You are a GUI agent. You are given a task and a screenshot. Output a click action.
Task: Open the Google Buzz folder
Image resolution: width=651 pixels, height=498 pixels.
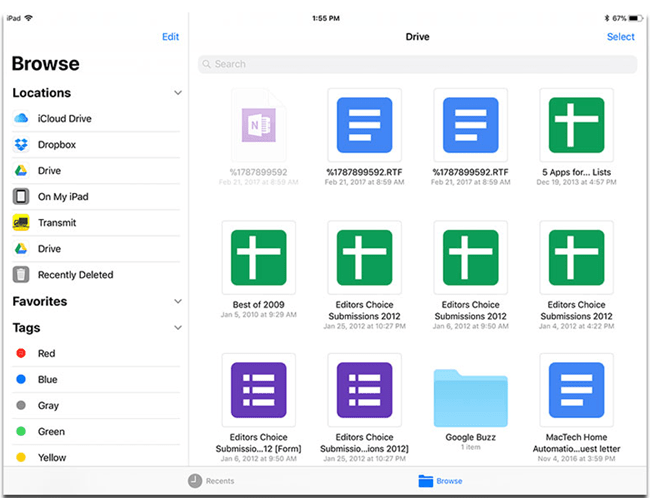[470, 395]
